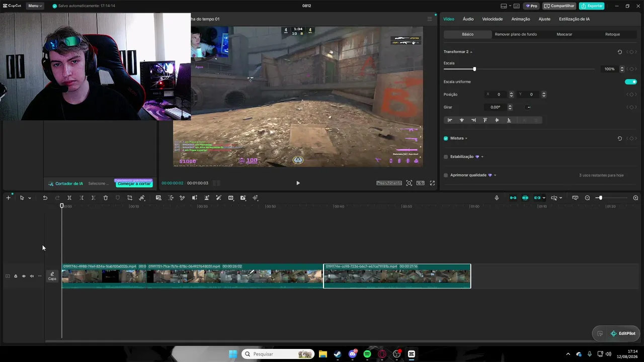The width and height of the screenshot is (644, 362).
Task: Select the Remover plano de fundo subtab
Action: point(516,34)
